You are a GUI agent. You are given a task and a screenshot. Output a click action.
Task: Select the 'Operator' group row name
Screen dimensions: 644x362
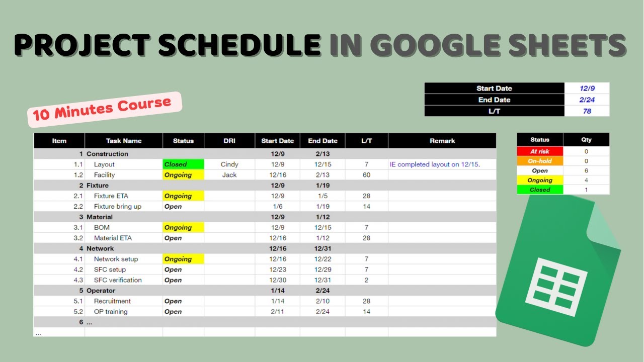101,291
